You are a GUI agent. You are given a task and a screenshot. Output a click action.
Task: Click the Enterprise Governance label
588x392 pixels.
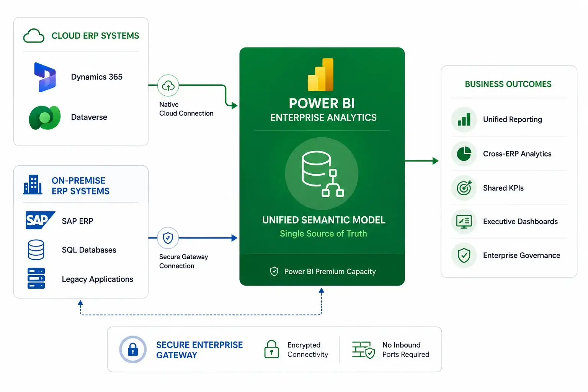521,255
